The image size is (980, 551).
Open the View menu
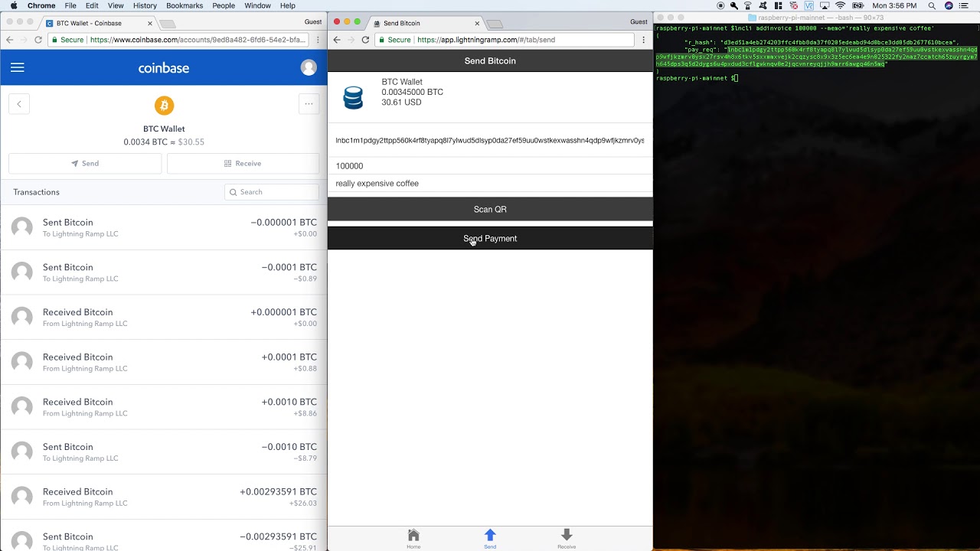tap(116, 5)
